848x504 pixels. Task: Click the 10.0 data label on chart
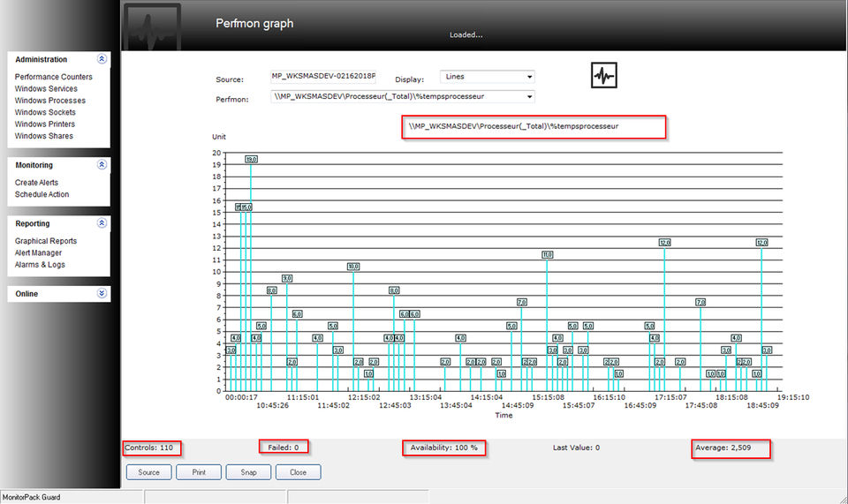tap(353, 267)
